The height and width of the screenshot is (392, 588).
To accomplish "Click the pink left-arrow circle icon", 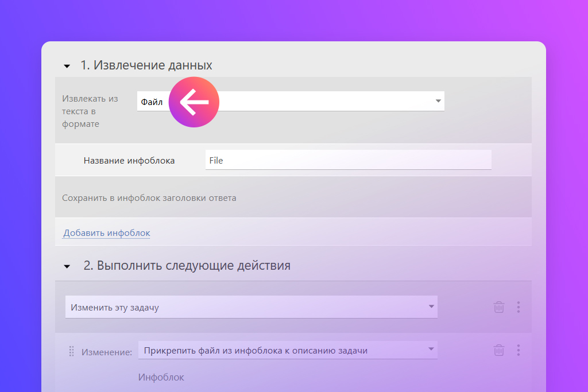I will 194,102.
